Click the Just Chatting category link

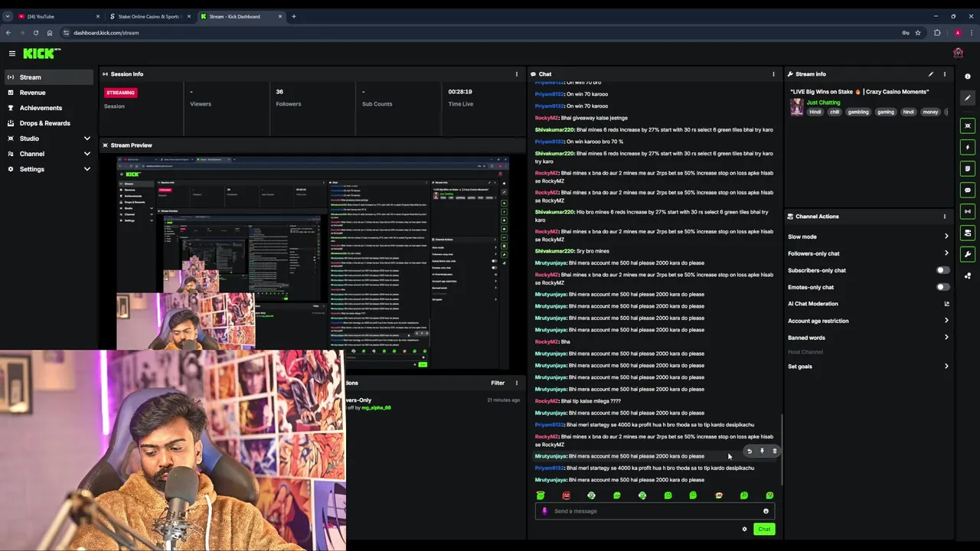coord(823,103)
